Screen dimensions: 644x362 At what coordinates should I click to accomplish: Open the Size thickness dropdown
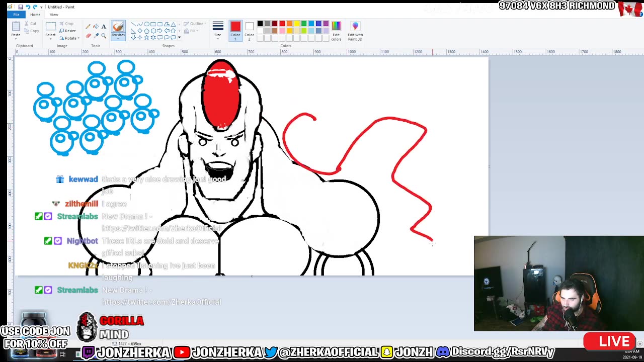pos(218,30)
